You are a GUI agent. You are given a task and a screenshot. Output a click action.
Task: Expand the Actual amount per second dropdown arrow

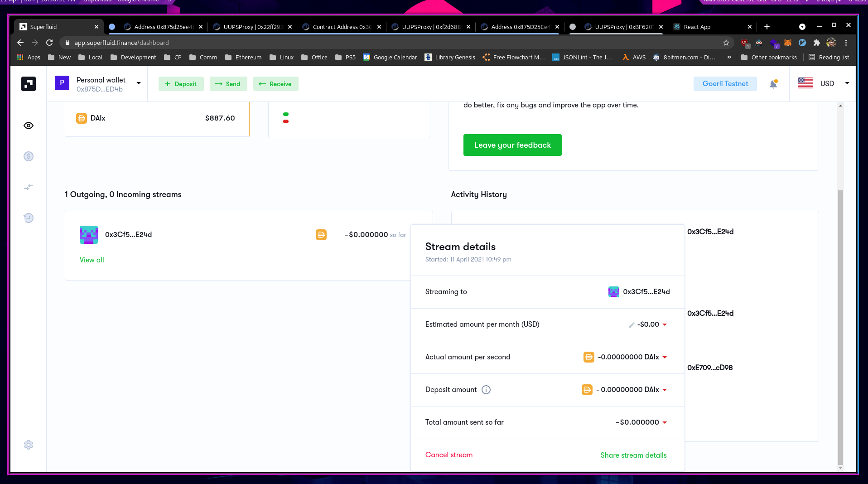click(665, 358)
